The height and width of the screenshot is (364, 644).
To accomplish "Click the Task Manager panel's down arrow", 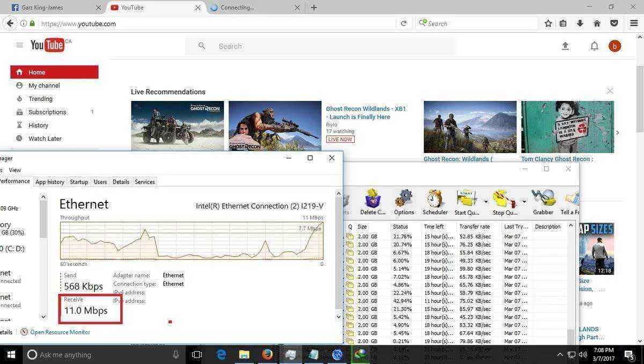I will coord(339,317).
